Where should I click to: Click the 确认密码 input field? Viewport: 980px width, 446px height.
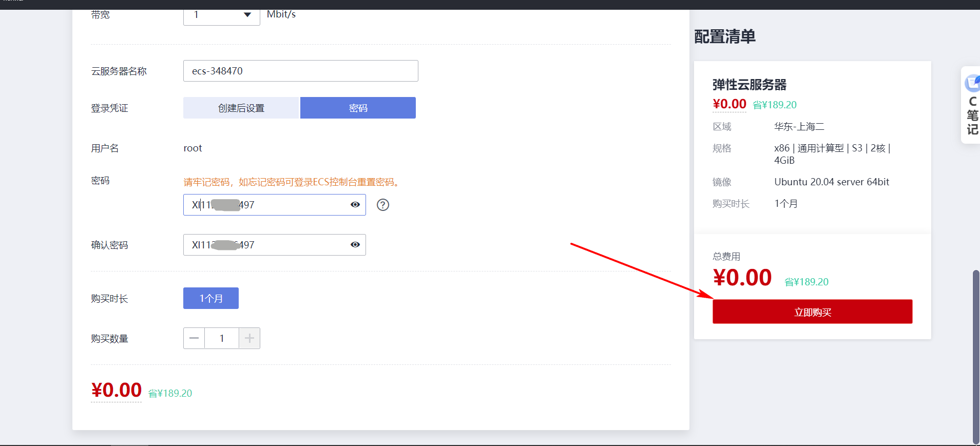(x=275, y=245)
